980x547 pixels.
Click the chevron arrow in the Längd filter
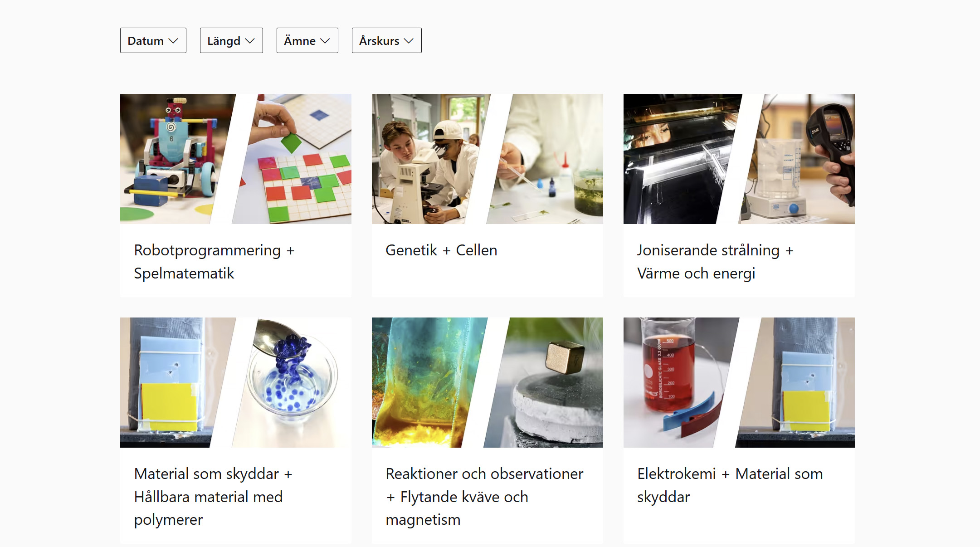coord(250,41)
